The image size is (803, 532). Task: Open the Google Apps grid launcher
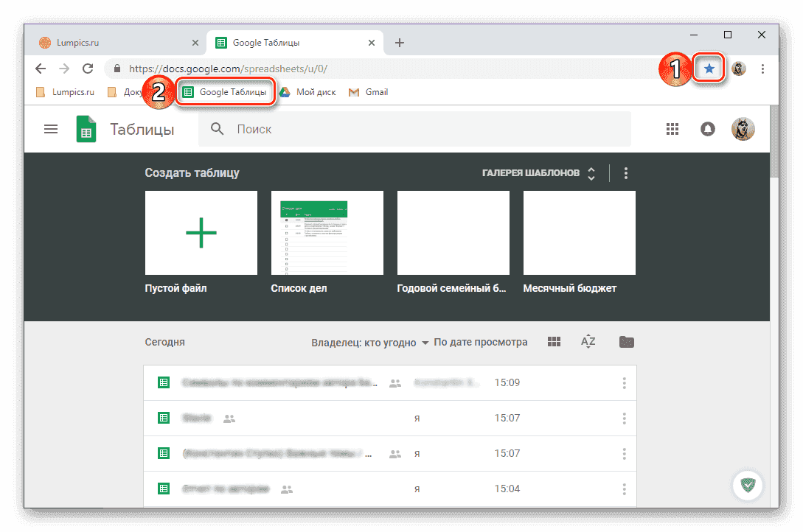point(672,128)
